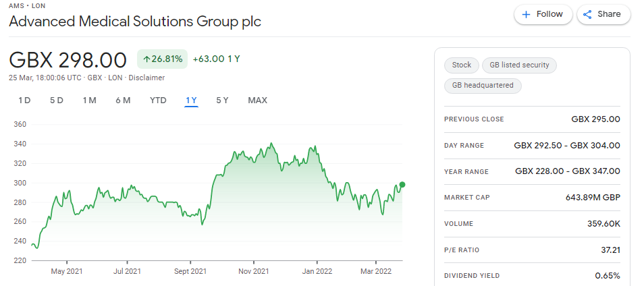Show year-to-date YTD chart
Image resolution: width=644 pixels, height=286 pixels.
point(158,100)
